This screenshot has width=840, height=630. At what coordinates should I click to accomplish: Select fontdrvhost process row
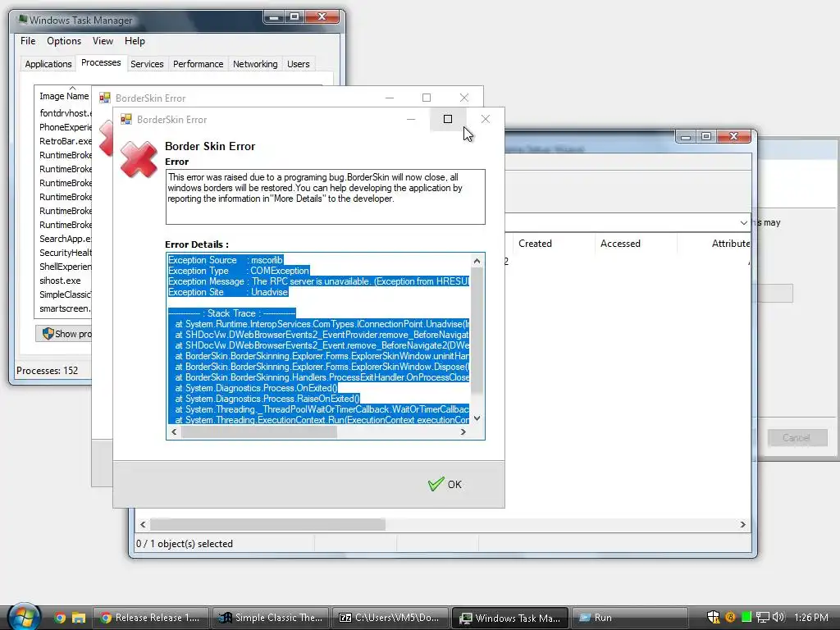pyautogui.click(x=65, y=113)
